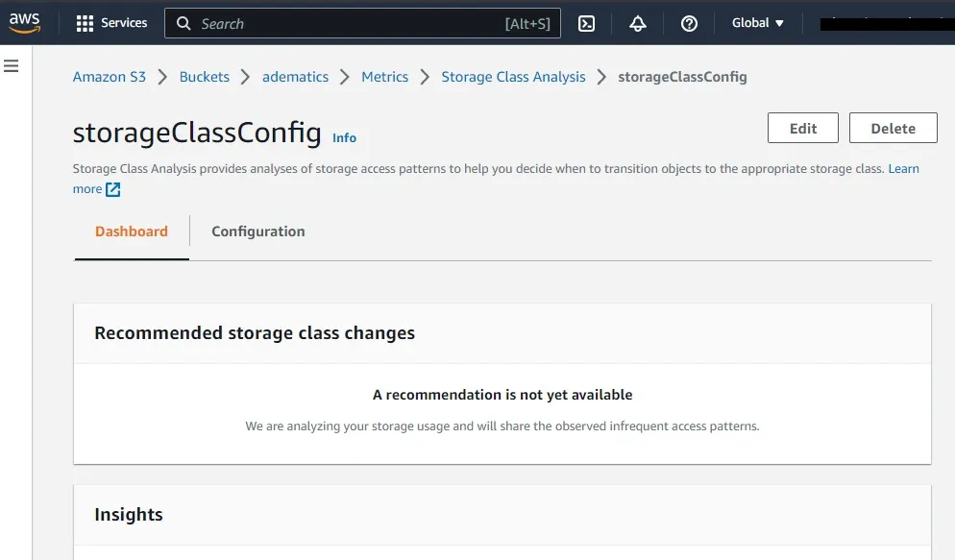Screen dimensions: 955x560
Task: Click the external link icon after Learn more
Action: click(113, 189)
